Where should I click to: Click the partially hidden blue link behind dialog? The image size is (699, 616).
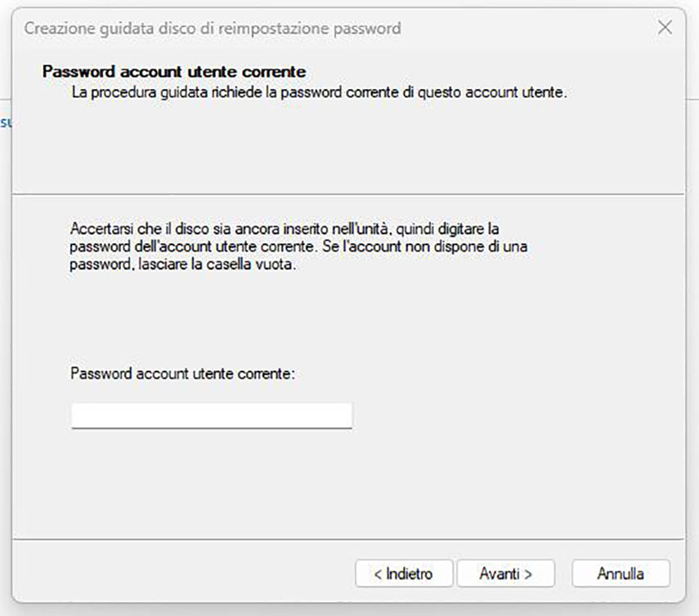4,122
